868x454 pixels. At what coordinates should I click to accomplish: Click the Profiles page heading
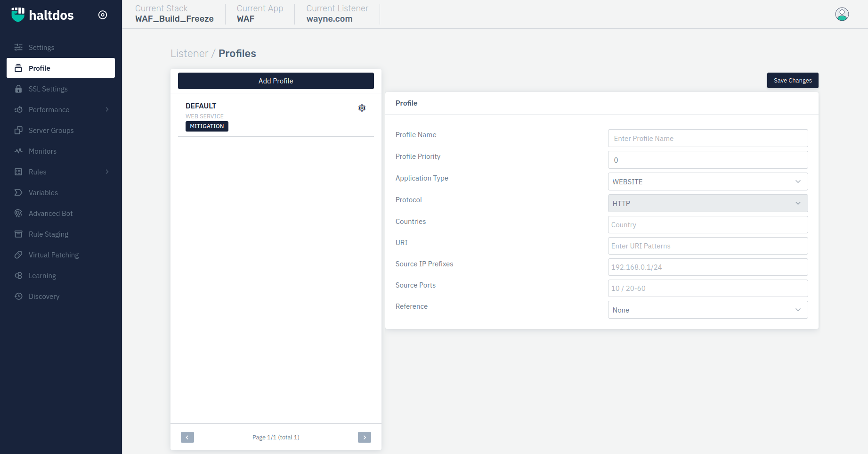237,53
